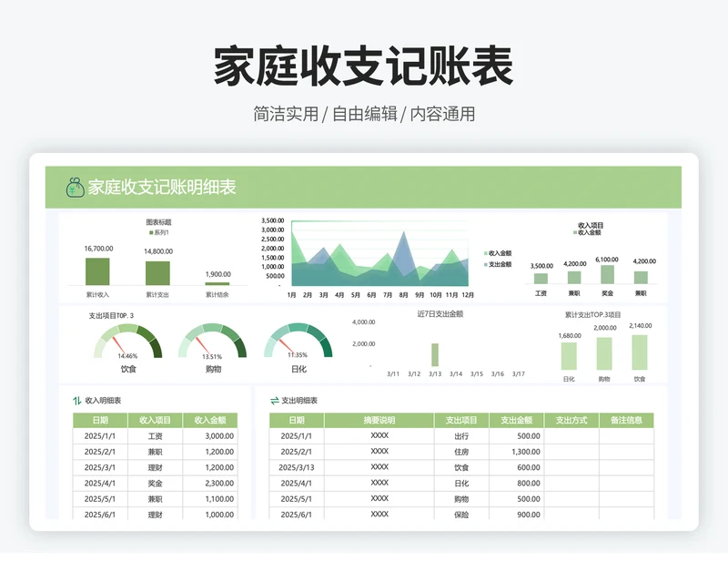Select the 累计收入 bar labeled 16,700.00

pos(97,271)
